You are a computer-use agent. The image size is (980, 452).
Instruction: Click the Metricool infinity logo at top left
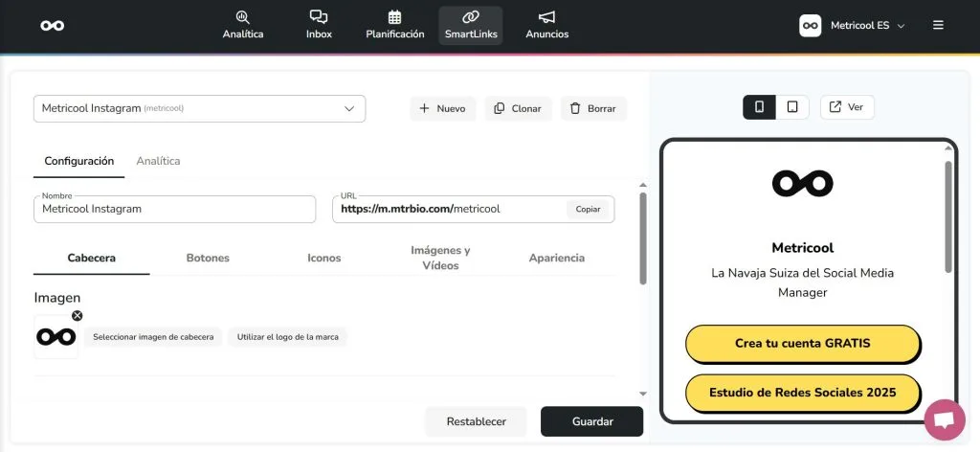(x=53, y=25)
